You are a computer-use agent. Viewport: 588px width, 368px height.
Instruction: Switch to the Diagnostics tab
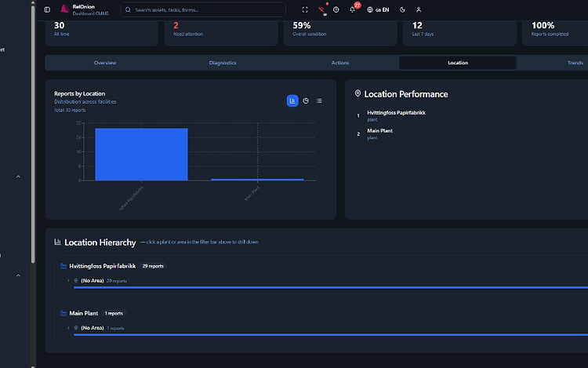[x=223, y=63]
